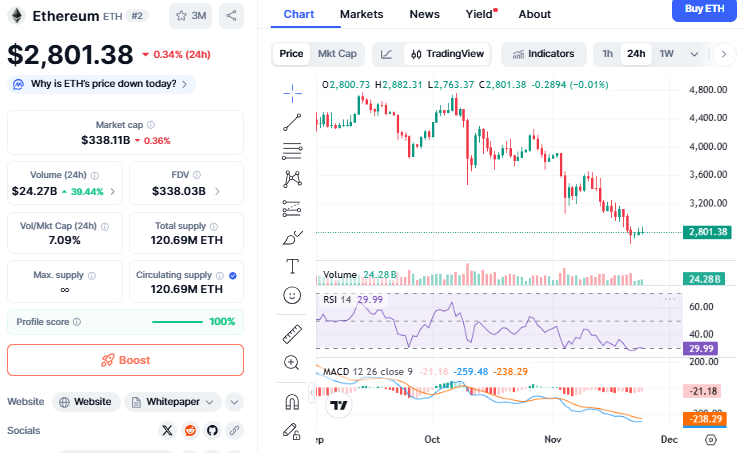Select the crosshair cursor tool
Screen dimensions: 744x453
(292, 92)
